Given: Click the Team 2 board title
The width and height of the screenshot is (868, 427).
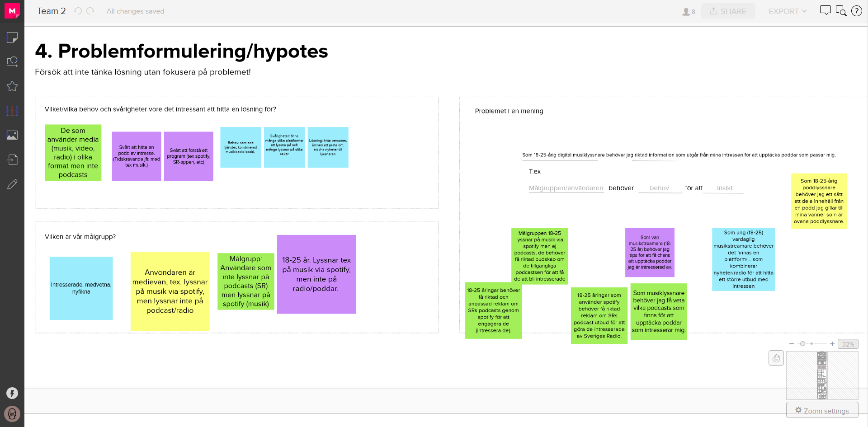Looking at the screenshot, I should point(52,11).
